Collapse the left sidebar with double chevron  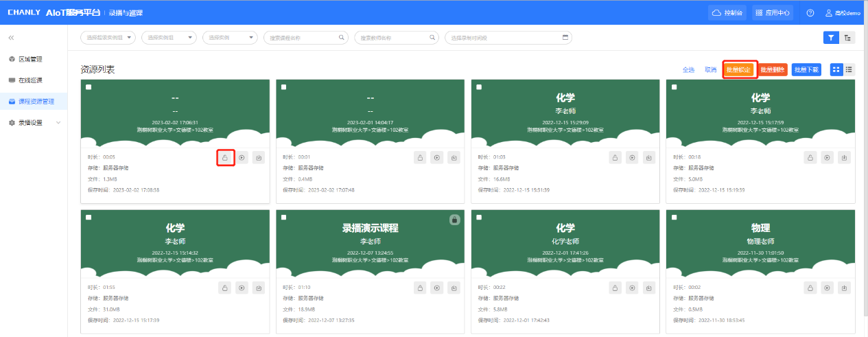tap(12, 38)
